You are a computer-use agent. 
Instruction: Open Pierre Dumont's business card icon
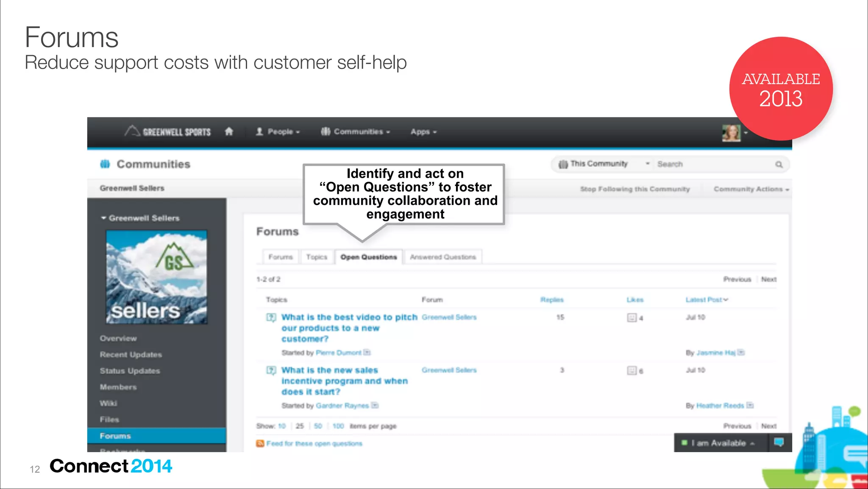pos(367,352)
